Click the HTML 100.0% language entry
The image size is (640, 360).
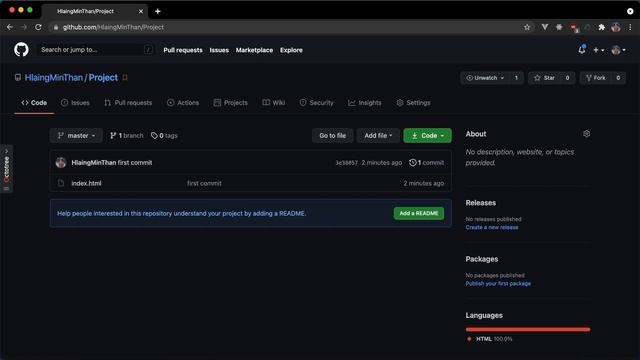pyautogui.click(x=489, y=339)
